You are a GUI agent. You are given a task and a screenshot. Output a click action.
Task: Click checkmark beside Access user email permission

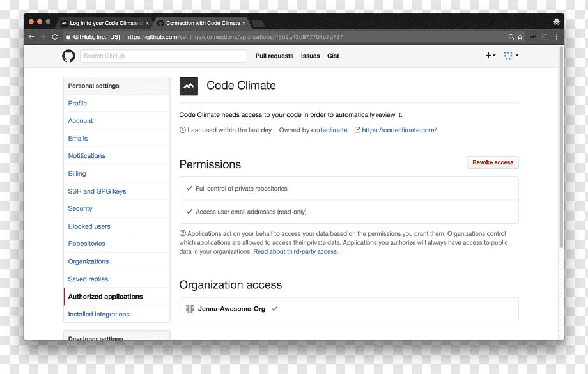pyautogui.click(x=189, y=212)
